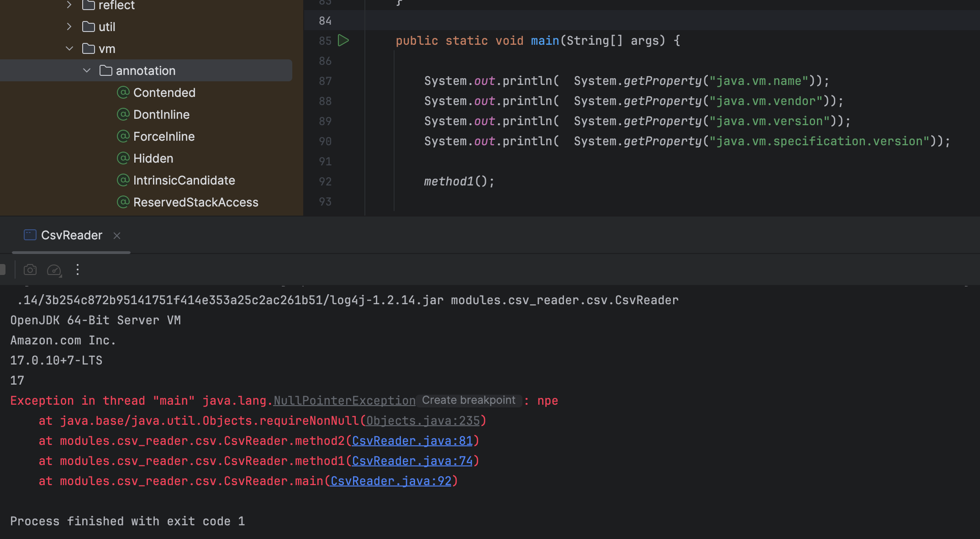Select the DontInline annotation file
This screenshot has width=980, height=539.
(x=161, y=115)
